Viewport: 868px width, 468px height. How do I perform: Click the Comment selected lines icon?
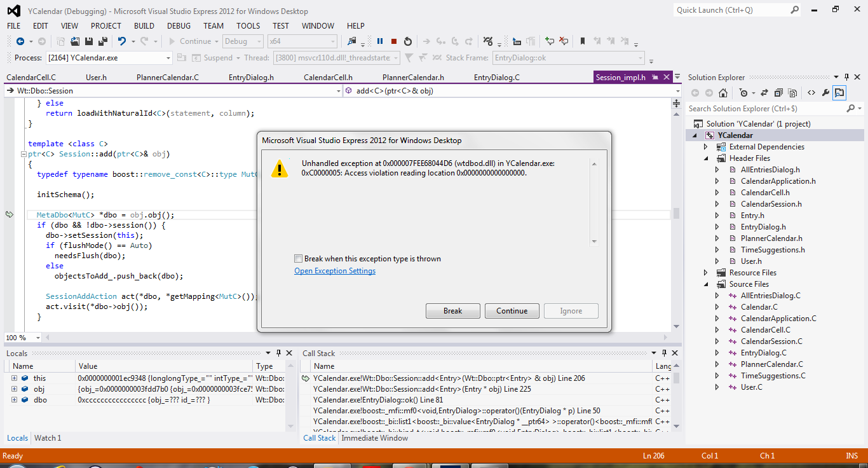click(550, 41)
